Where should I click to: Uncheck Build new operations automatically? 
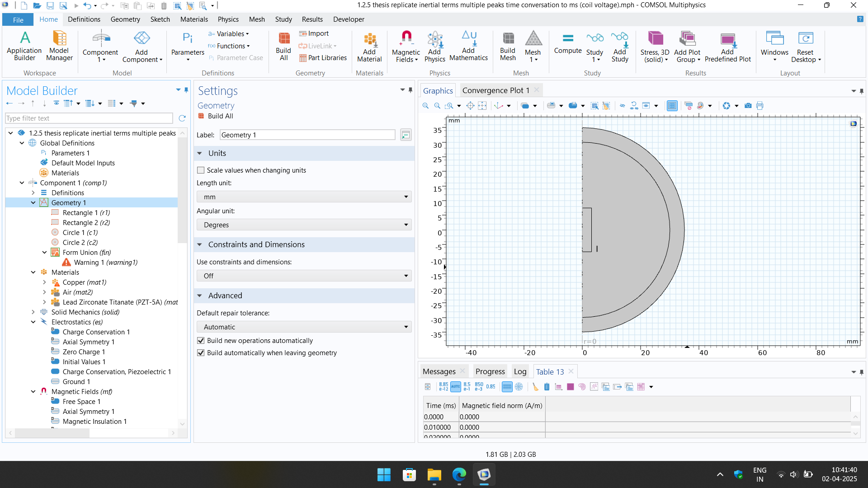click(201, 341)
